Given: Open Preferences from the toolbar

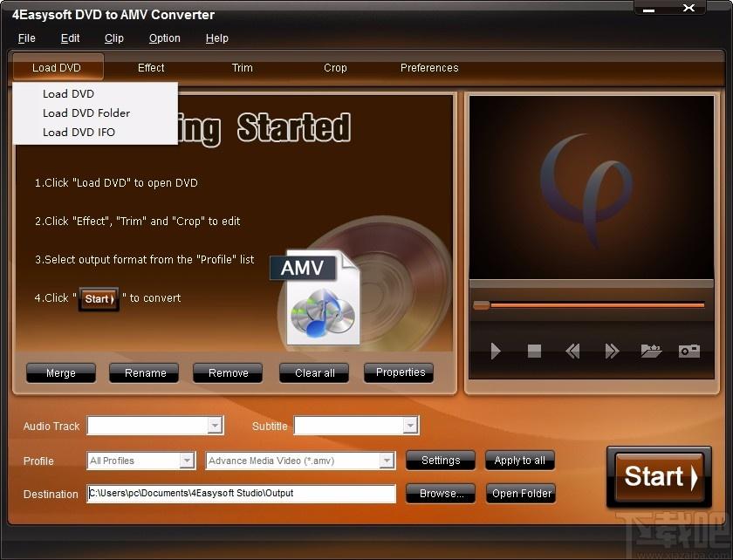Looking at the screenshot, I should (x=429, y=68).
